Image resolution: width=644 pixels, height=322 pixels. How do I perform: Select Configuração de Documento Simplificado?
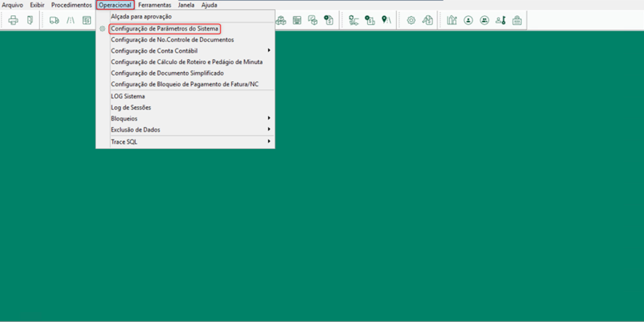(x=185, y=73)
